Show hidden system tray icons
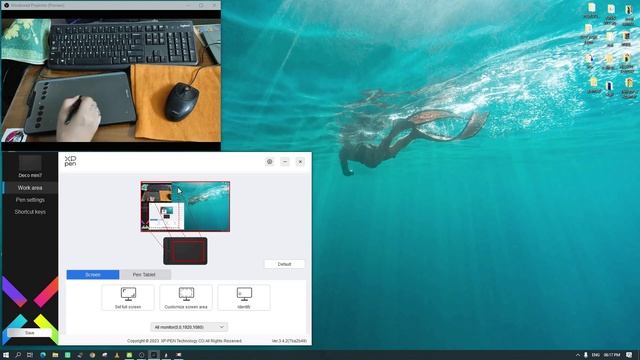 578,355
